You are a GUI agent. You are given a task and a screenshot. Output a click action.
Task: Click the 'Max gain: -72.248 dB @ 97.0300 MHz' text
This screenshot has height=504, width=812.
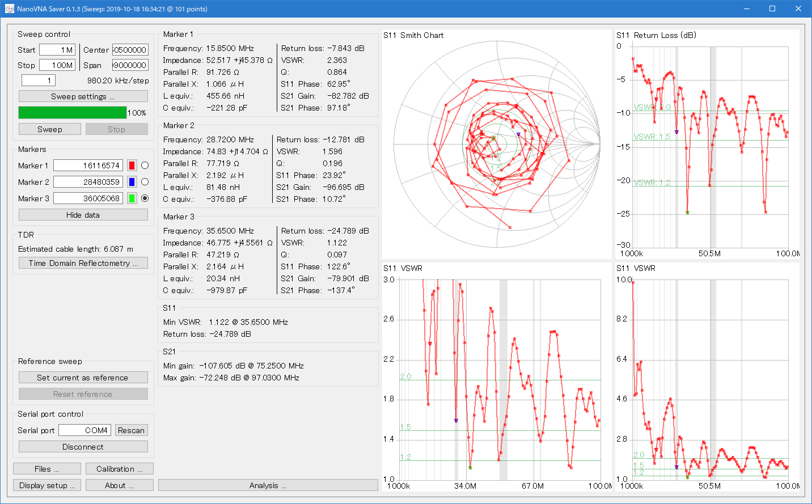point(231,378)
